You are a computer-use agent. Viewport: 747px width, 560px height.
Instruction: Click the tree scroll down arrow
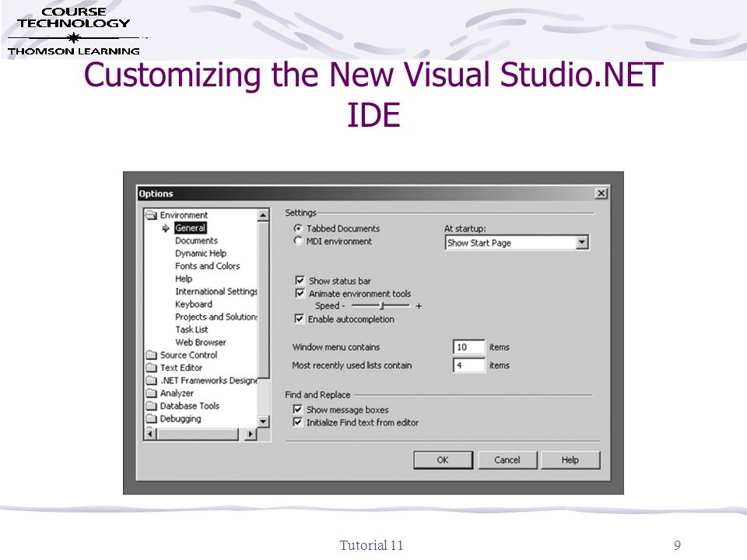(x=264, y=422)
